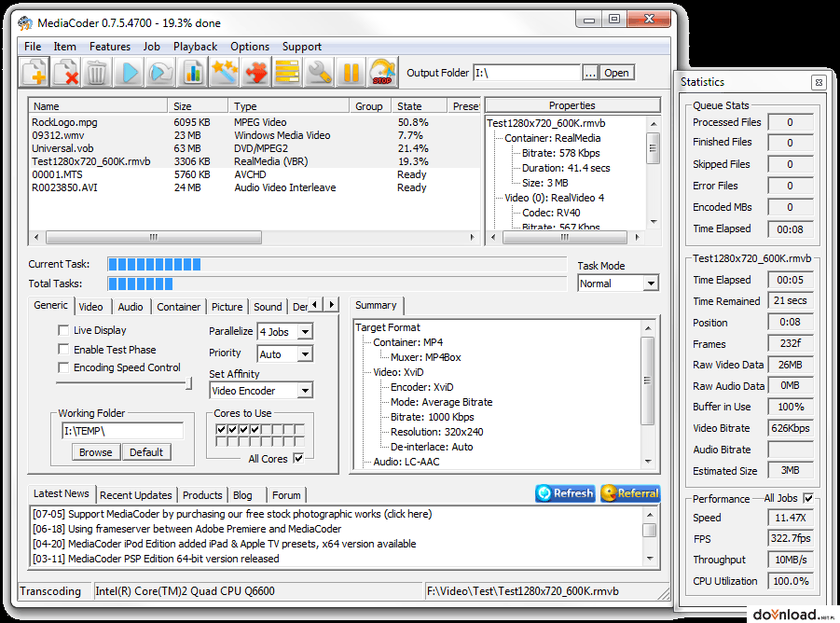Open the Forum news tab
The height and width of the screenshot is (623, 840).
coord(286,495)
